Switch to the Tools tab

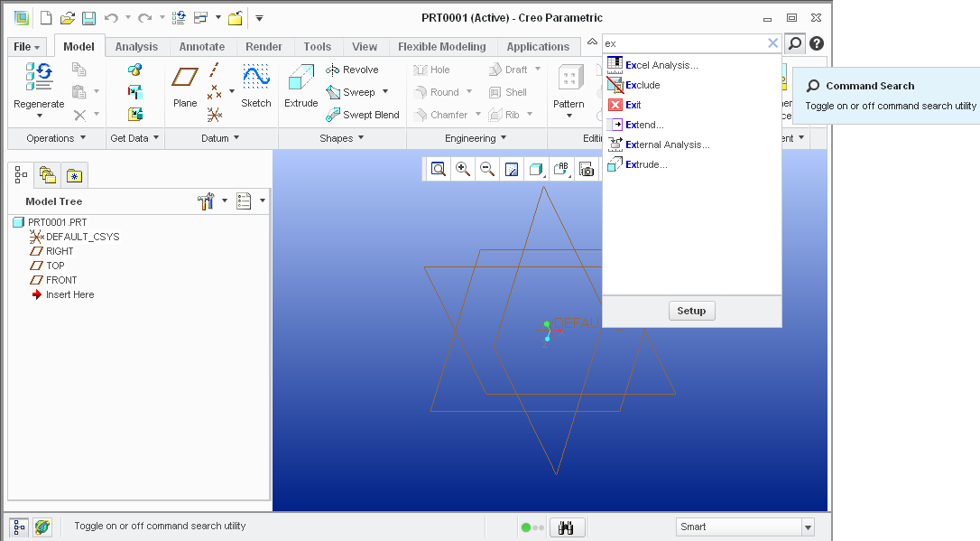(x=318, y=47)
